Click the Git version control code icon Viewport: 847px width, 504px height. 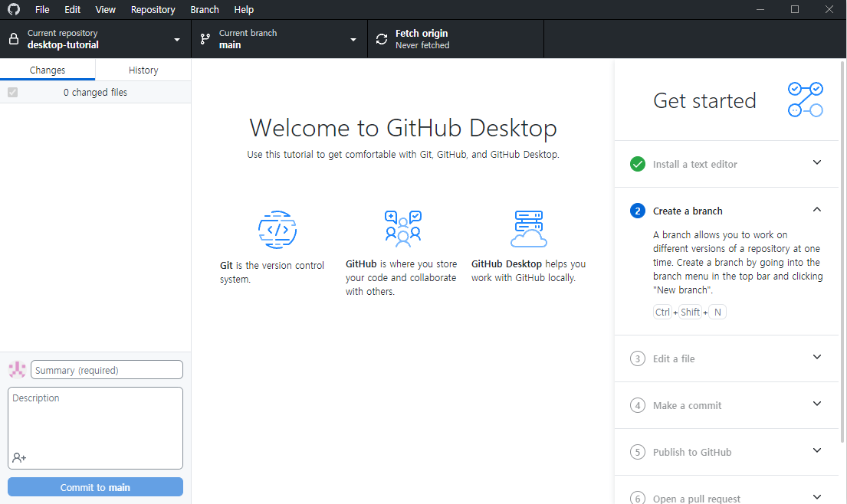pos(277,229)
